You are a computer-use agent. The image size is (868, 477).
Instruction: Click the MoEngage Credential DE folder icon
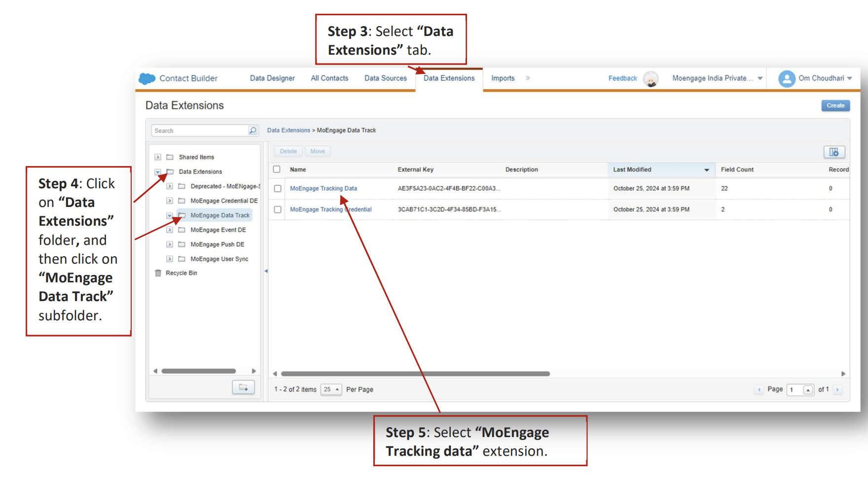[x=181, y=201]
